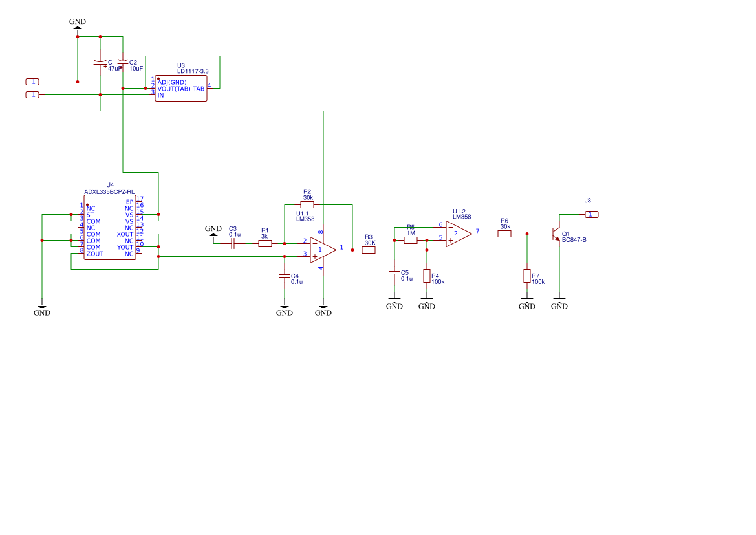Click the GND symbol below resistor R7

click(527, 303)
